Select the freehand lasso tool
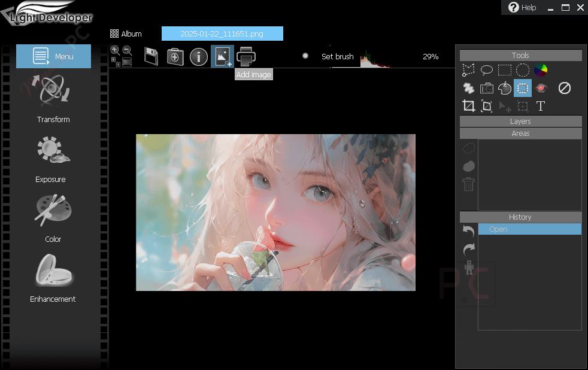The height and width of the screenshot is (370, 588). point(486,70)
